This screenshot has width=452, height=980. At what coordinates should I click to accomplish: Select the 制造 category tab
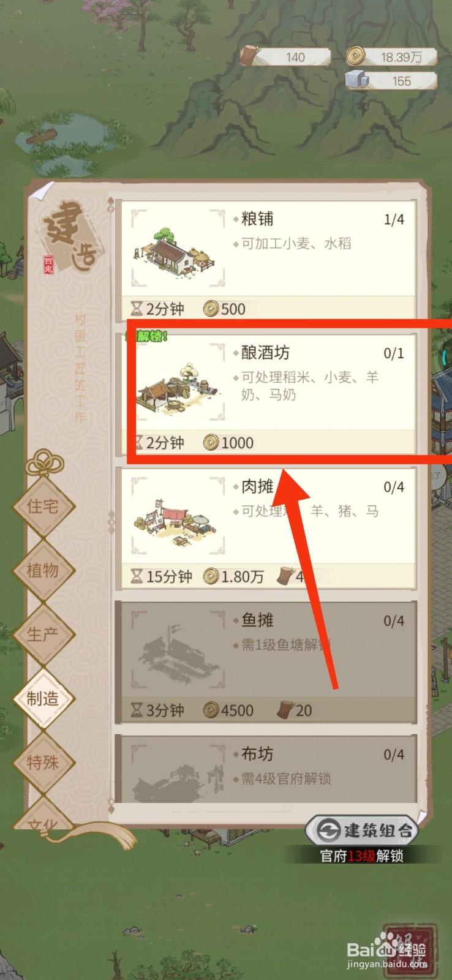pyautogui.click(x=43, y=698)
